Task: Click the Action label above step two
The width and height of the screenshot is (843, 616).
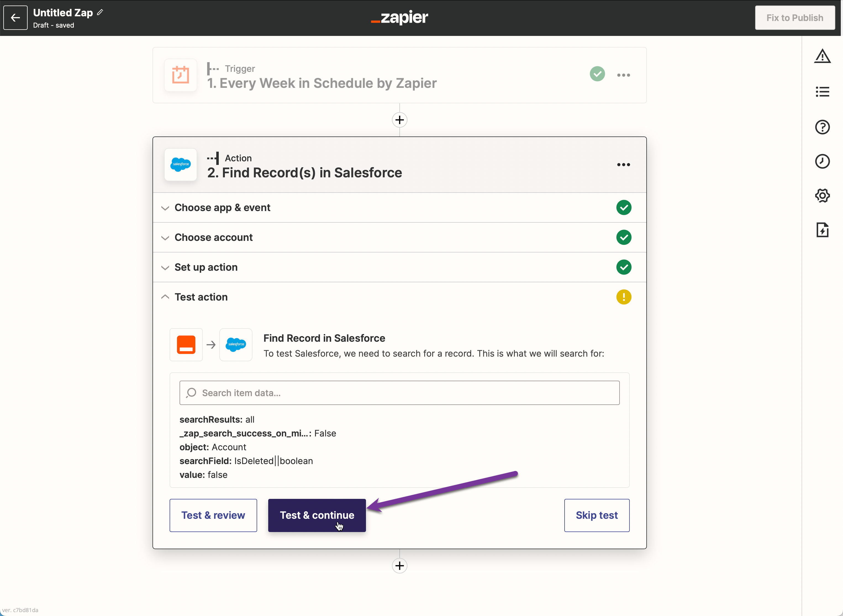Action: click(238, 158)
